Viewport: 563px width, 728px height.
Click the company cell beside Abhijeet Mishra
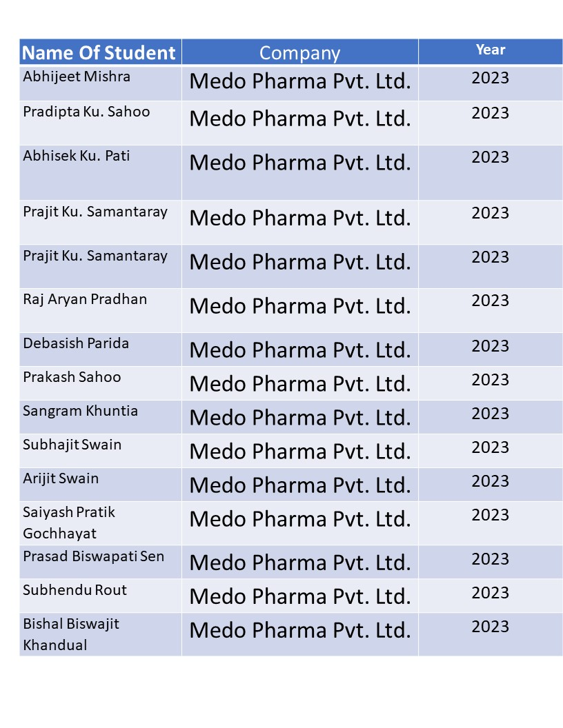[300, 83]
